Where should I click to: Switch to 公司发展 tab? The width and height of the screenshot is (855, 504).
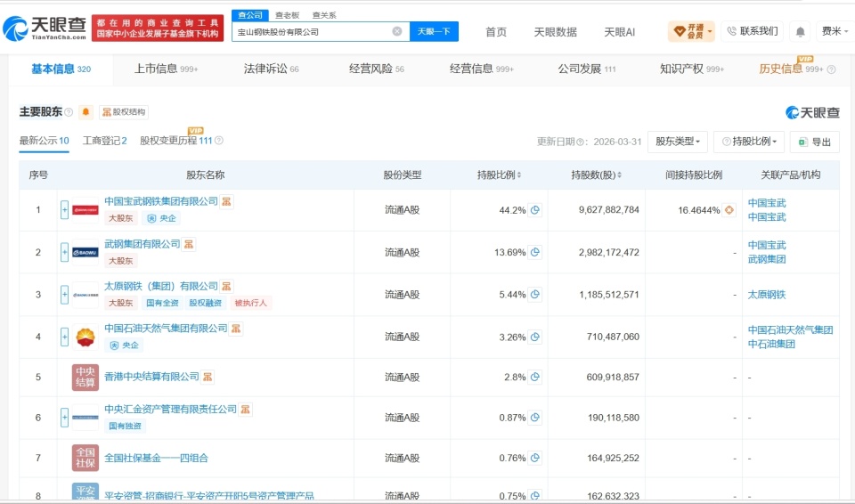point(586,69)
